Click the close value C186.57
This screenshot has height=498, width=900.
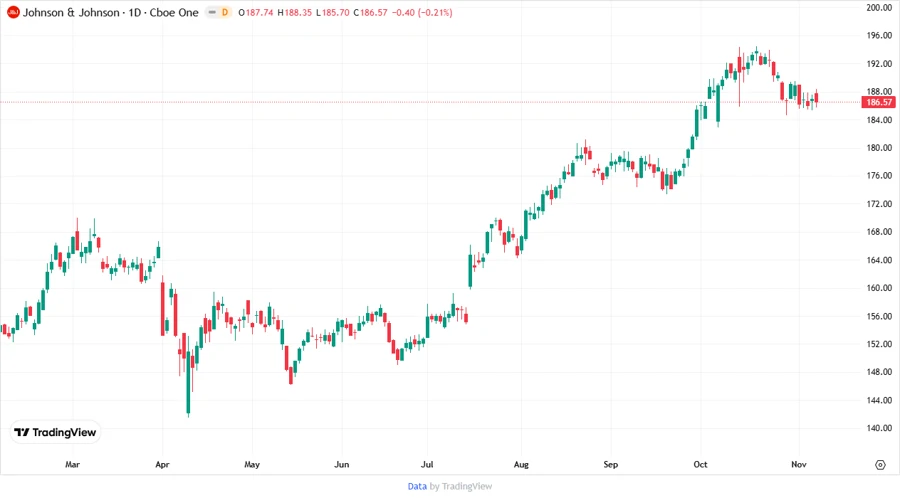[x=370, y=12]
